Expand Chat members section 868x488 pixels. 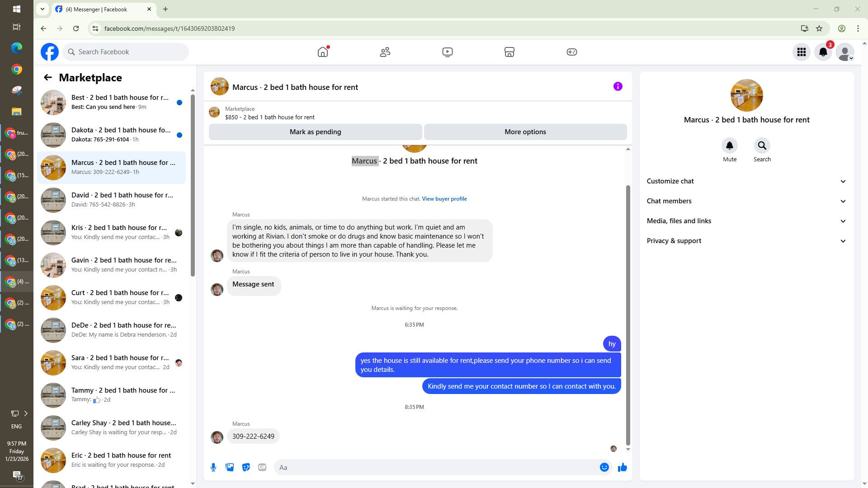(x=746, y=201)
